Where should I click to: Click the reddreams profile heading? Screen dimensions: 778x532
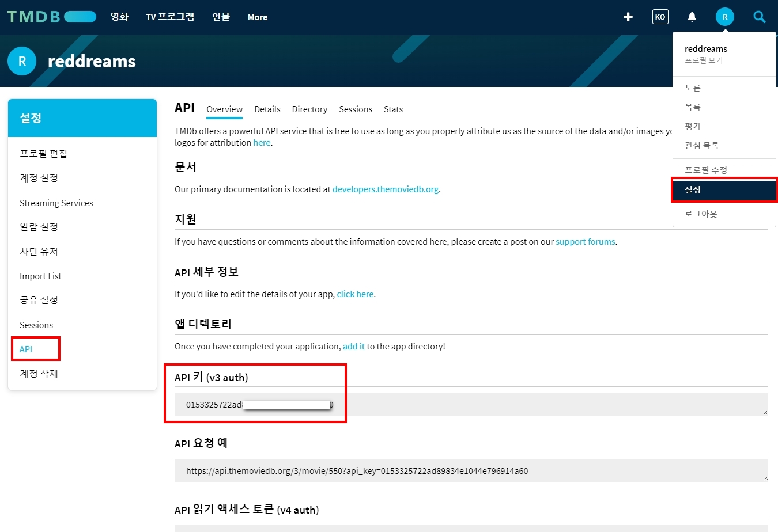[92, 62]
